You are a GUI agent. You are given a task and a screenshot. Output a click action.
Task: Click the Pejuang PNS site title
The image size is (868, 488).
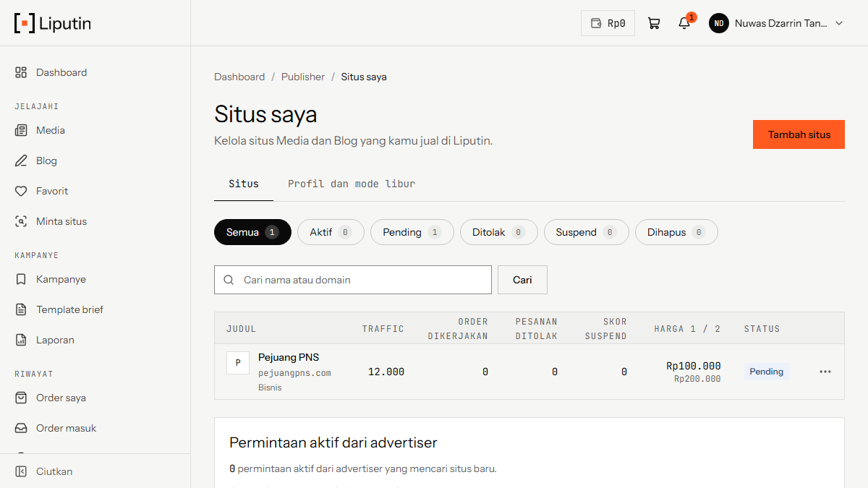[289, 357]
